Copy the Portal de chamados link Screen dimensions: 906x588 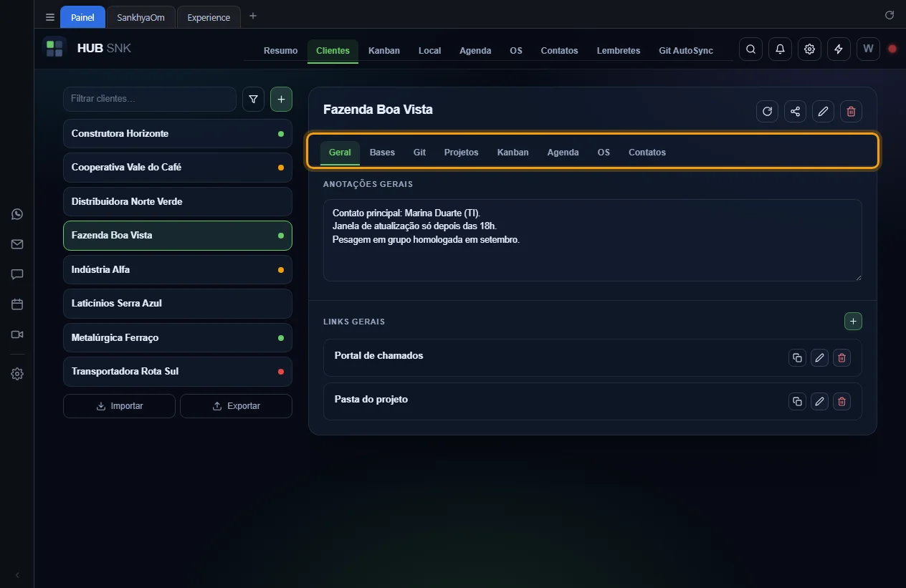coord(797,358)
